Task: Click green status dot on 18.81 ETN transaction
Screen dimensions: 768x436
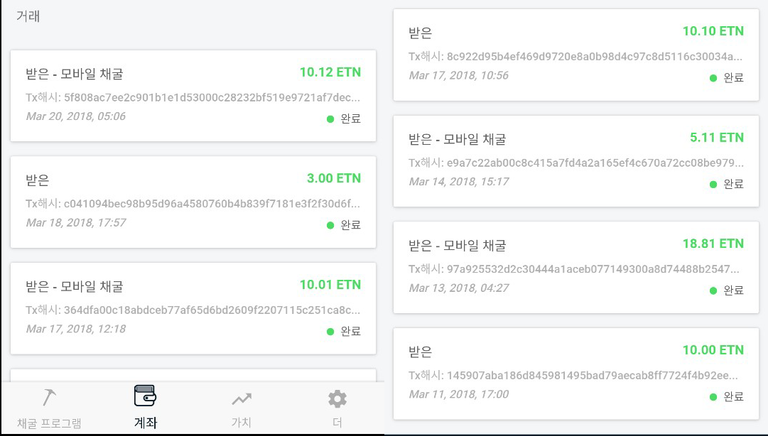Action: coord(713,291)
